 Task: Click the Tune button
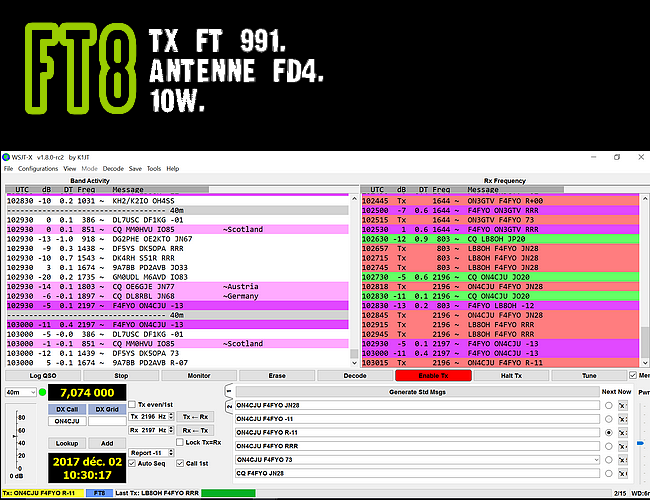click(x=589, y=376)
